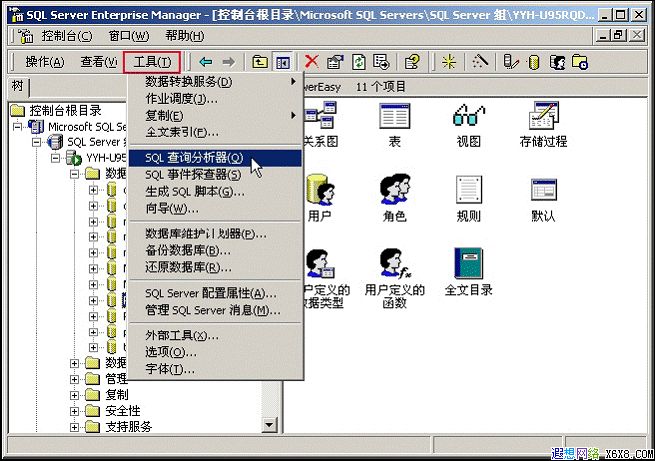Open the 操作(A) menu

tap(45, 62)
